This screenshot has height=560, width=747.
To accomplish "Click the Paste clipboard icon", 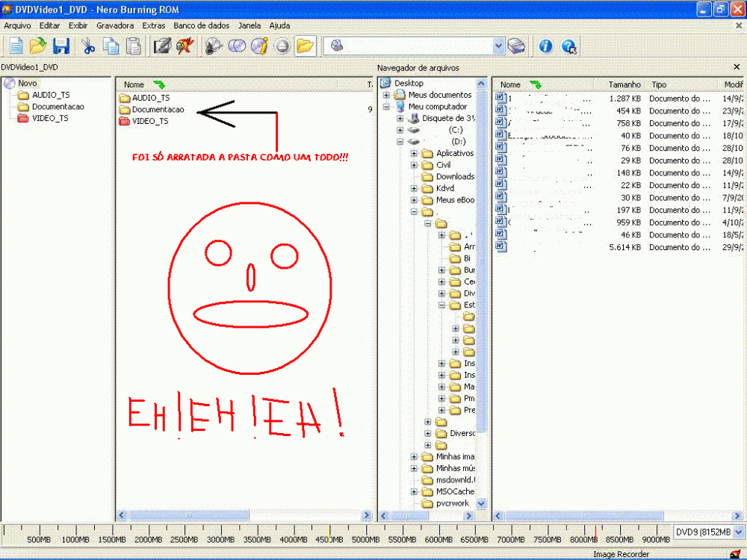I will click(133, 46).
